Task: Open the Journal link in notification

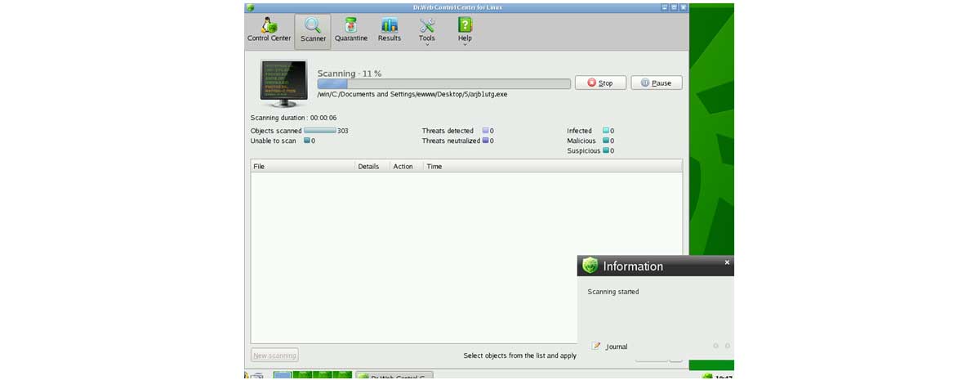Action: click(x=617, y=346)
